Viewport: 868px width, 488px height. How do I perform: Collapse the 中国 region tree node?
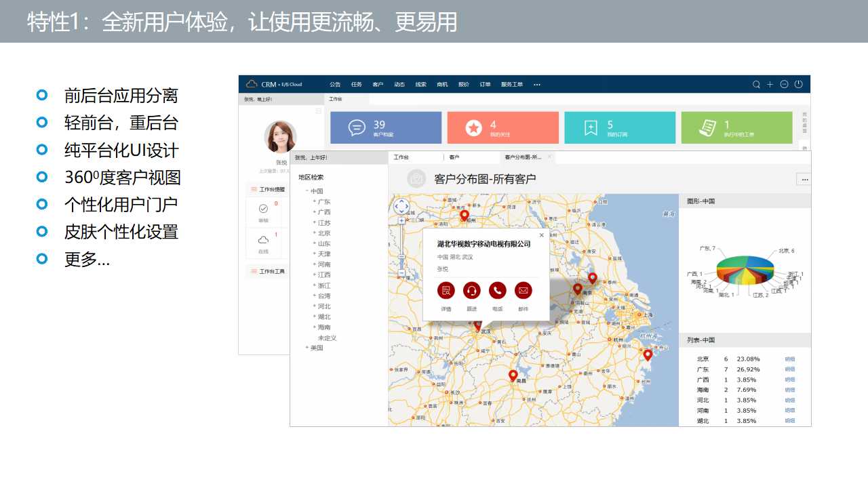(307, 191)
